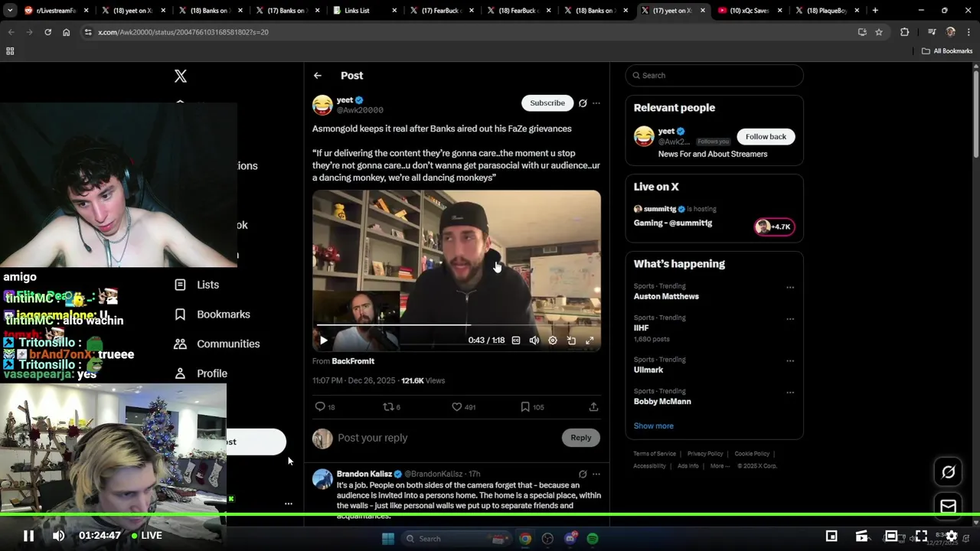Open Communities in the X sidebar
980x551 pixels.
pos(217,344)
